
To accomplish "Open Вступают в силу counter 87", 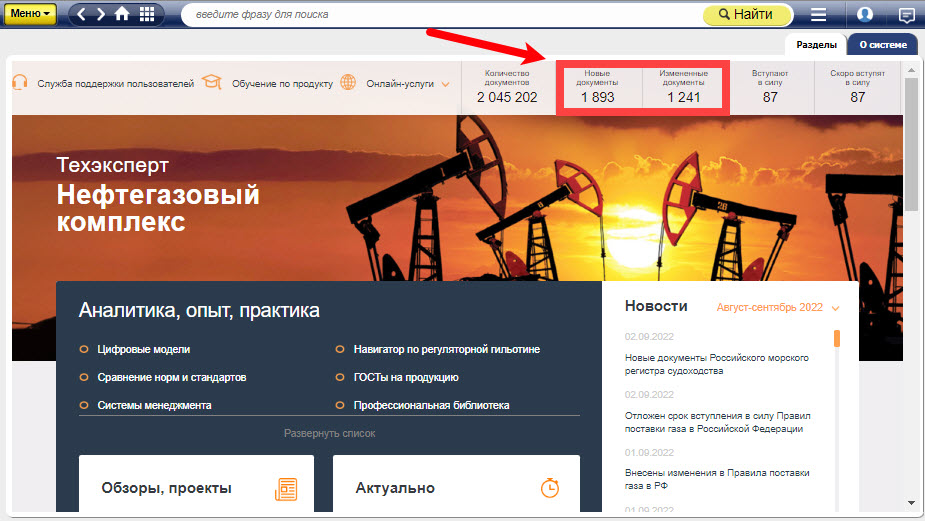I will coord(770,87).
